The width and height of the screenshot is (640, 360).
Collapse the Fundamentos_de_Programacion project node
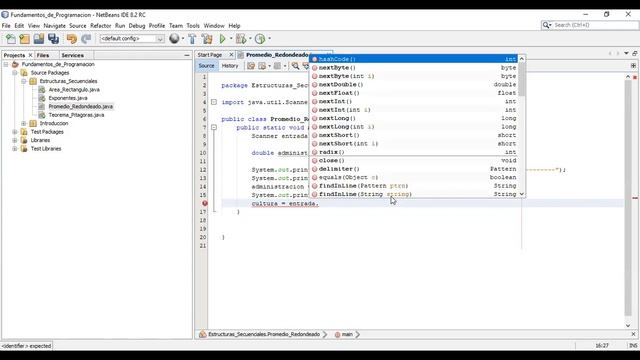6,64
